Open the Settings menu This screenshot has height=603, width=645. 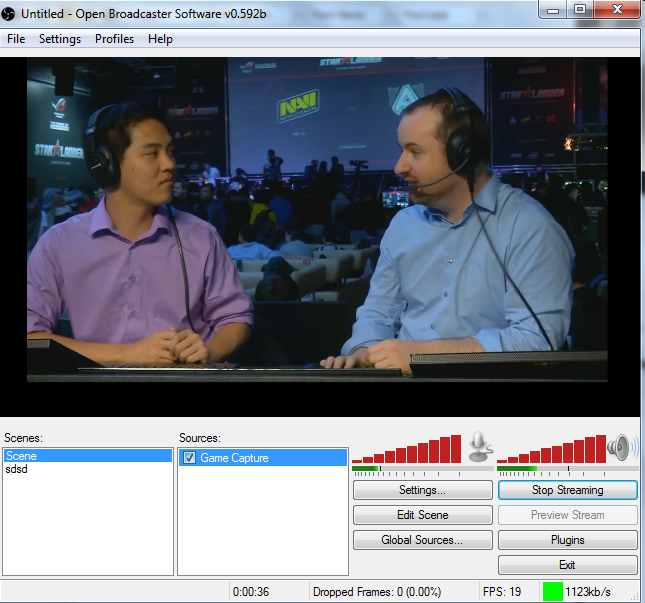point(60,39)
